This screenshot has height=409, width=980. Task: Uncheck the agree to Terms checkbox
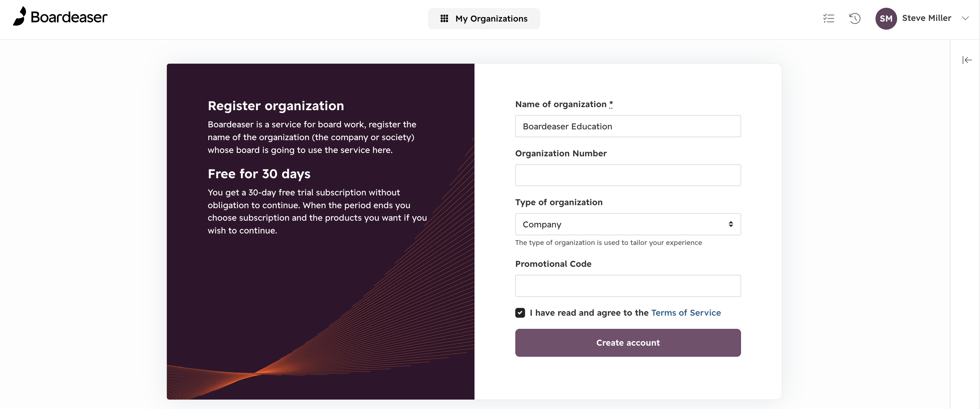click(520, 313)
